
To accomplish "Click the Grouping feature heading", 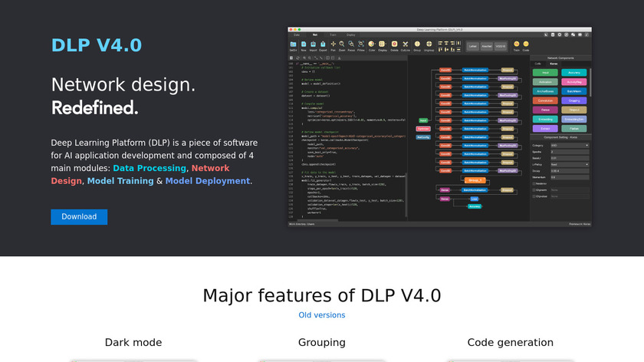I will [x=322, y=342].
